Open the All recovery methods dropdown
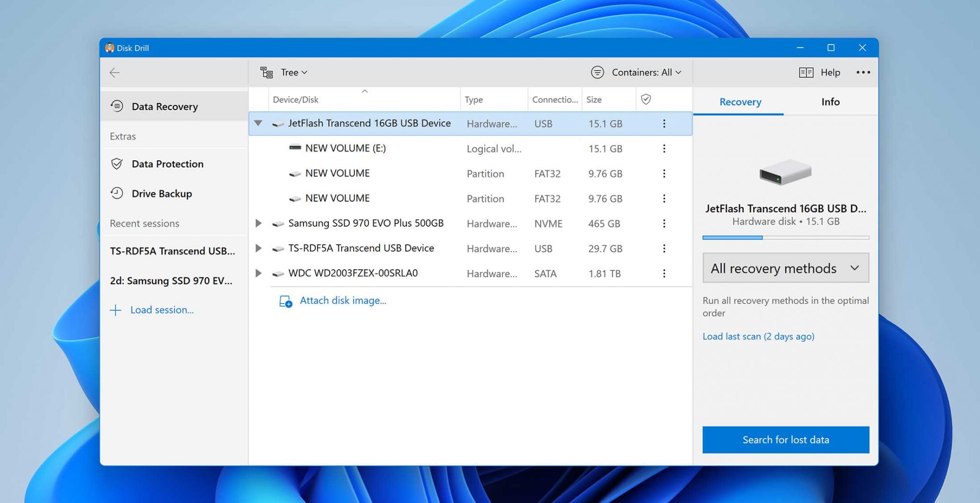 tap(786, 268)
